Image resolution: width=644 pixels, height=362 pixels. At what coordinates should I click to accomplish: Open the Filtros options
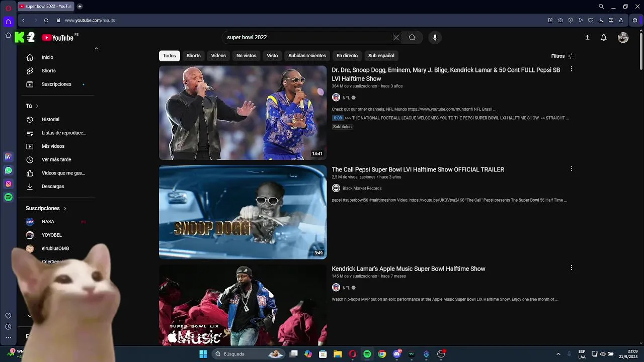562,56
